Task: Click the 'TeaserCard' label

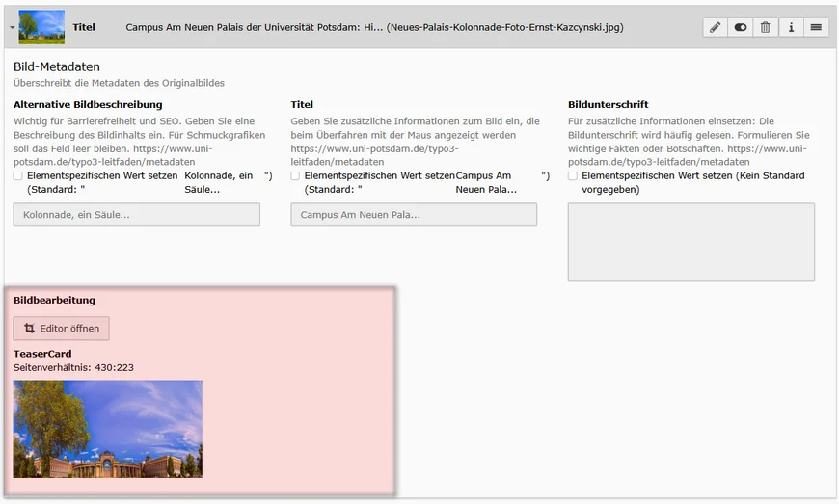Action: pyautogui.click(x=42, y=354)
